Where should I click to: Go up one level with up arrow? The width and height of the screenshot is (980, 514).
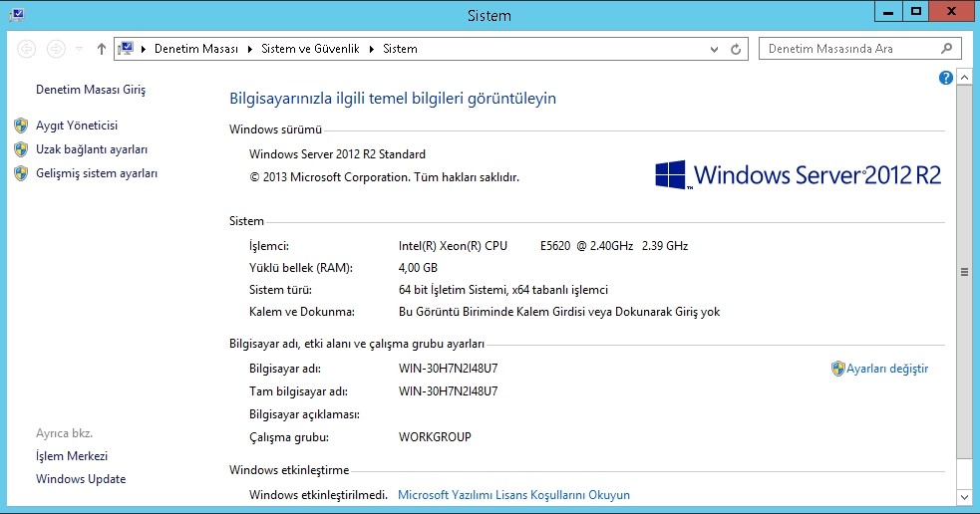(102, 49)
